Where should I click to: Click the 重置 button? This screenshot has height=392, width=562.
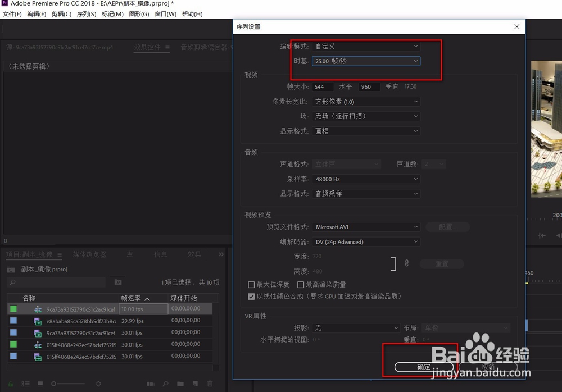[442, 264]
